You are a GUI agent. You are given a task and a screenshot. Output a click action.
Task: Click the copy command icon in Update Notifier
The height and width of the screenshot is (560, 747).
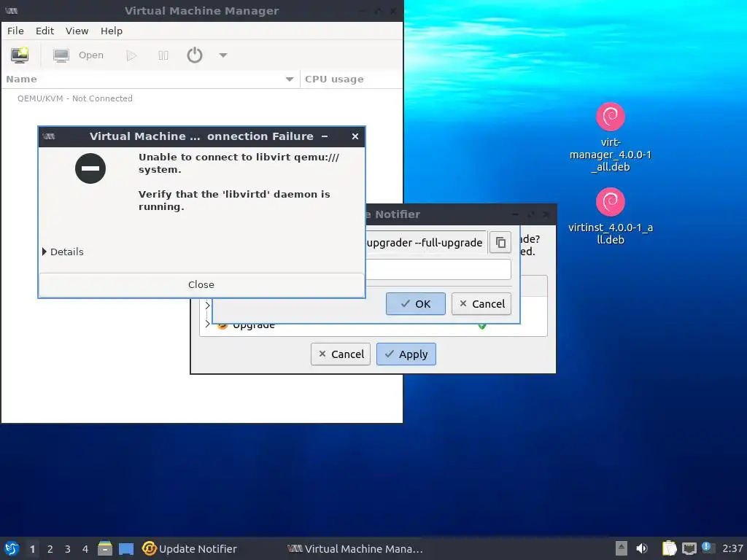click(500, 243)
